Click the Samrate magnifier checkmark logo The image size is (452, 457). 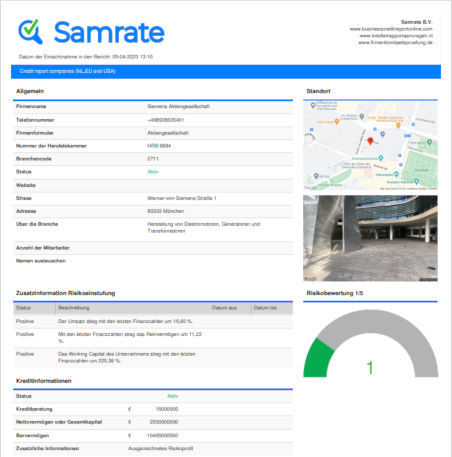point(30,32)
